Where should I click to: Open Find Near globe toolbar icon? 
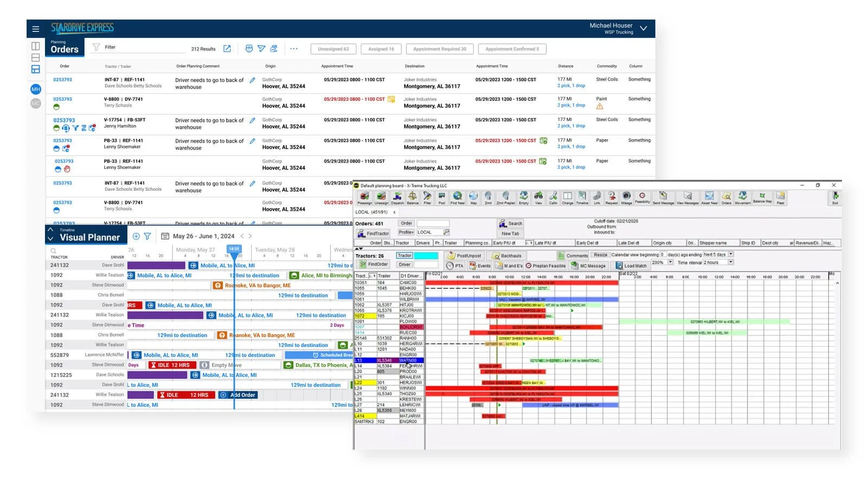457,198
